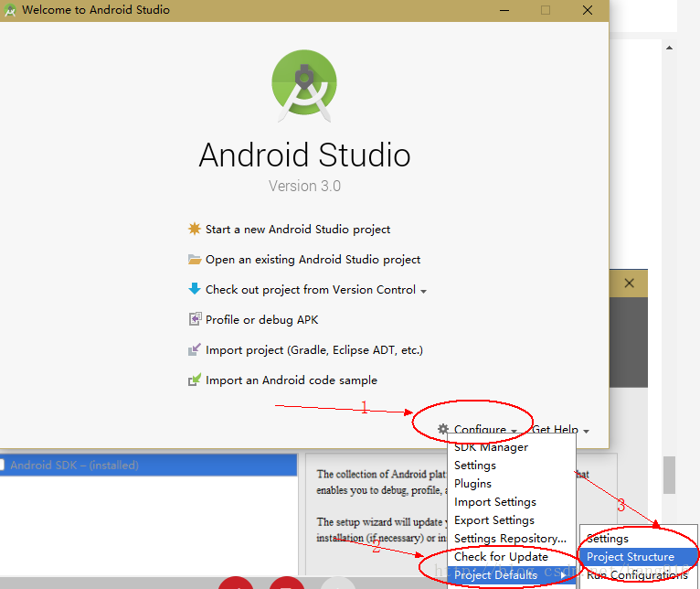The width and height of the screenshot is (700, 589).
Task: Choose Profile or debug APK
Action: pos(262,320)
